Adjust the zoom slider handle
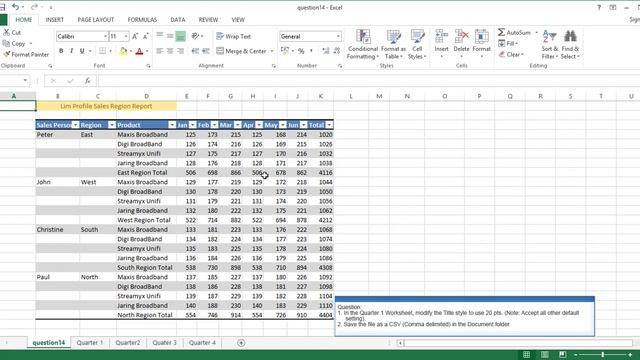The image size is (640, 360). pyautogui.click(x=602, y=355)
